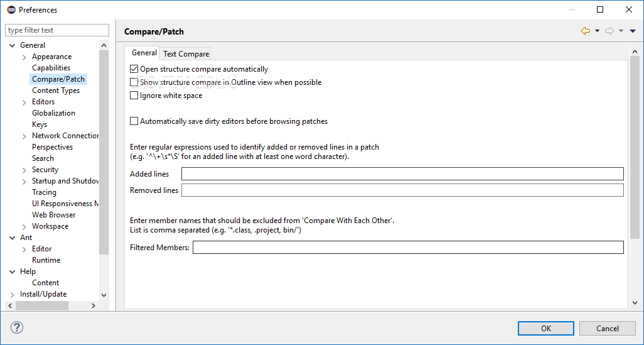
Task: Enable Show structure compare in Outline view
Action: coord(134,82)
